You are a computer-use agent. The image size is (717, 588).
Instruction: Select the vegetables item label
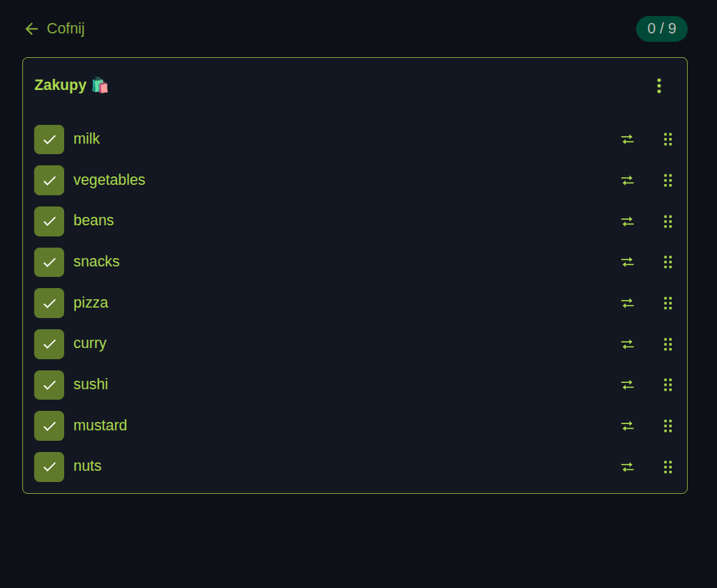tap(109, 180)
